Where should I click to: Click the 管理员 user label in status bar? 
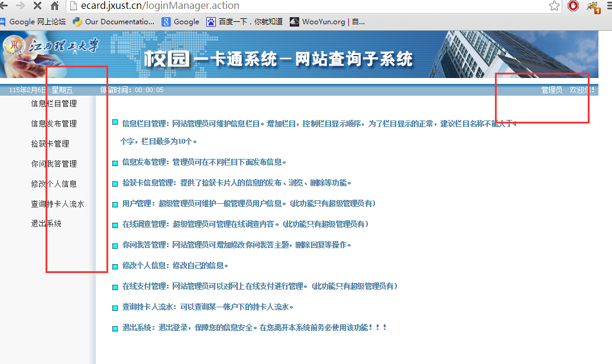tap(552, 90)
